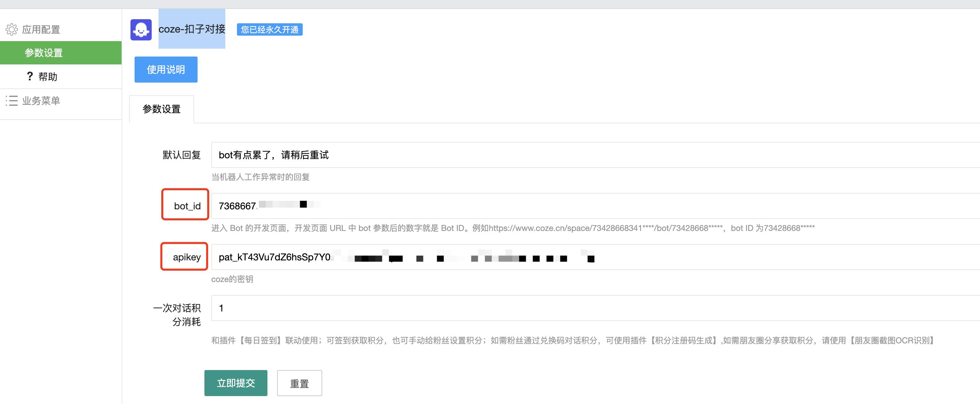980x405 pixels.
Task: Click the coze ghost app logo
Action: click(x=141, y=30)
